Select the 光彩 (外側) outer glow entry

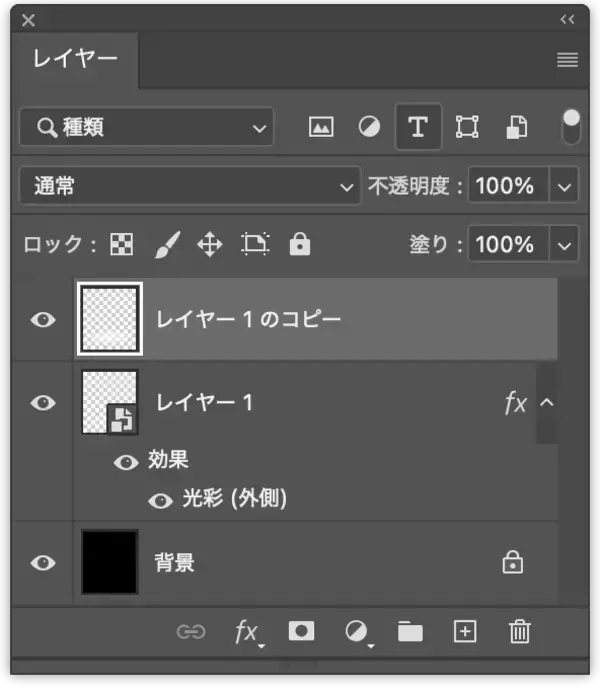click(234, 498)
